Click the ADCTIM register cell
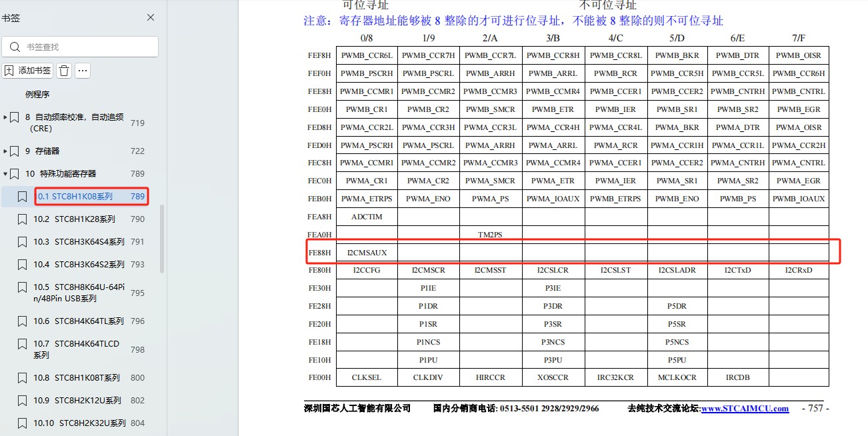The image size is (868, 436). point(367,217)
